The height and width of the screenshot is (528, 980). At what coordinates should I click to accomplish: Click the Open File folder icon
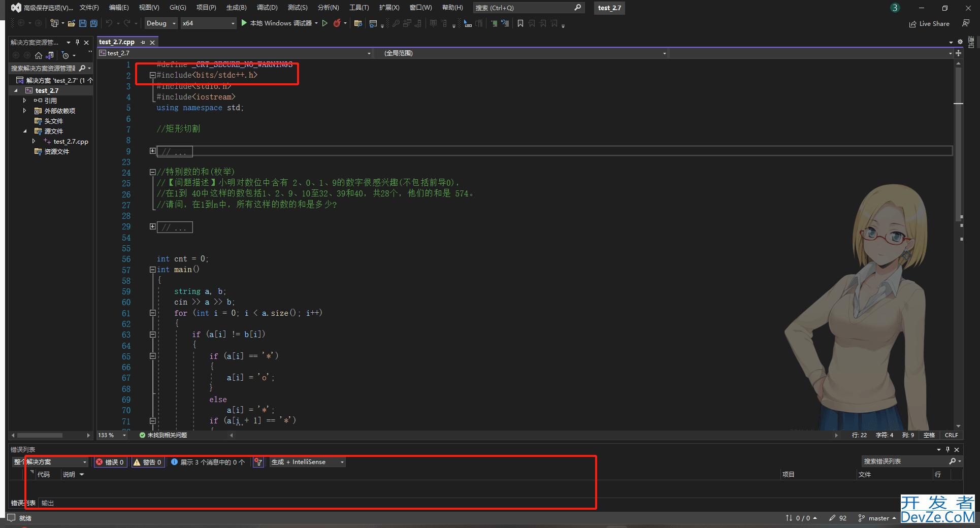coord(72,23)
